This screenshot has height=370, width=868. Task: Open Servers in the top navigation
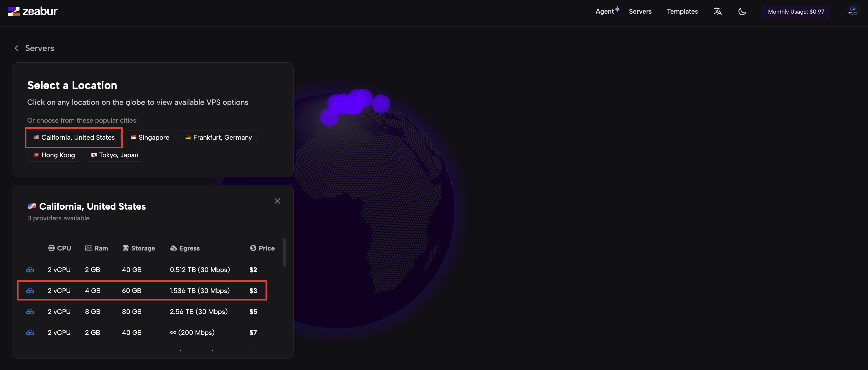click(640, 12)
